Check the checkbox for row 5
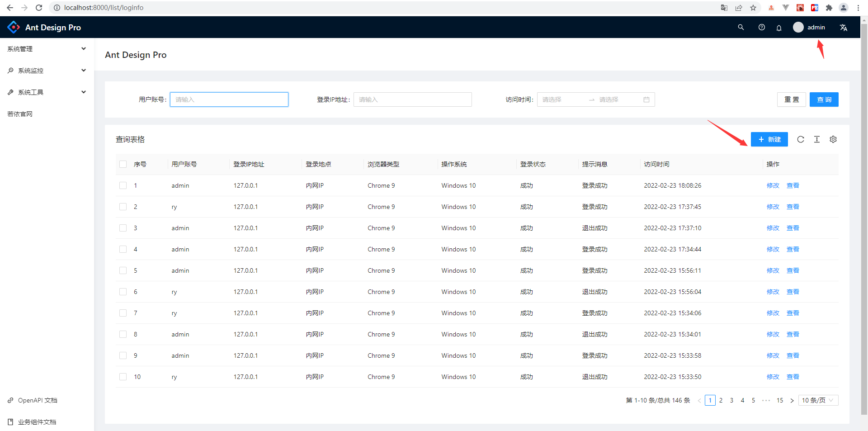This screenshot has width=868, height=431. [x=123, y=270]
